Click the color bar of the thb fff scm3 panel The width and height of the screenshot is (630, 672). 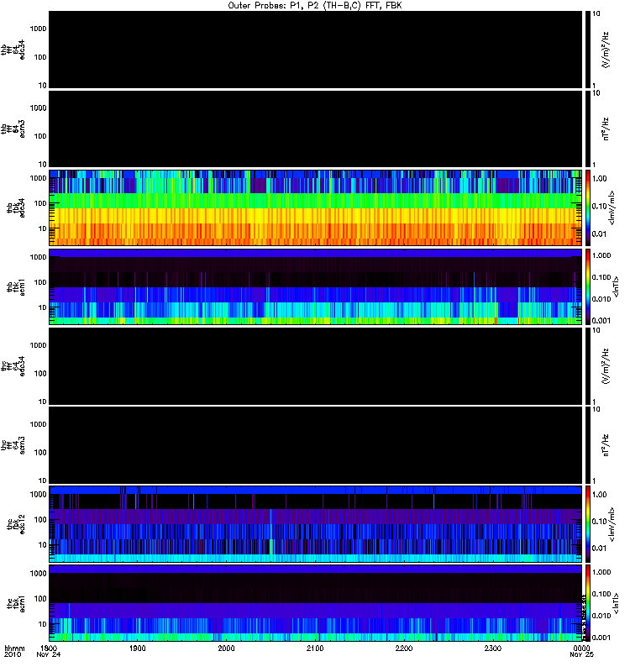point(587,129)
